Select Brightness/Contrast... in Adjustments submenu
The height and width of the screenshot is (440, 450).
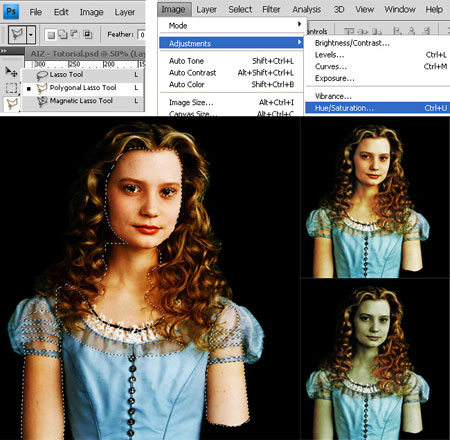click(x=377, y=43)
